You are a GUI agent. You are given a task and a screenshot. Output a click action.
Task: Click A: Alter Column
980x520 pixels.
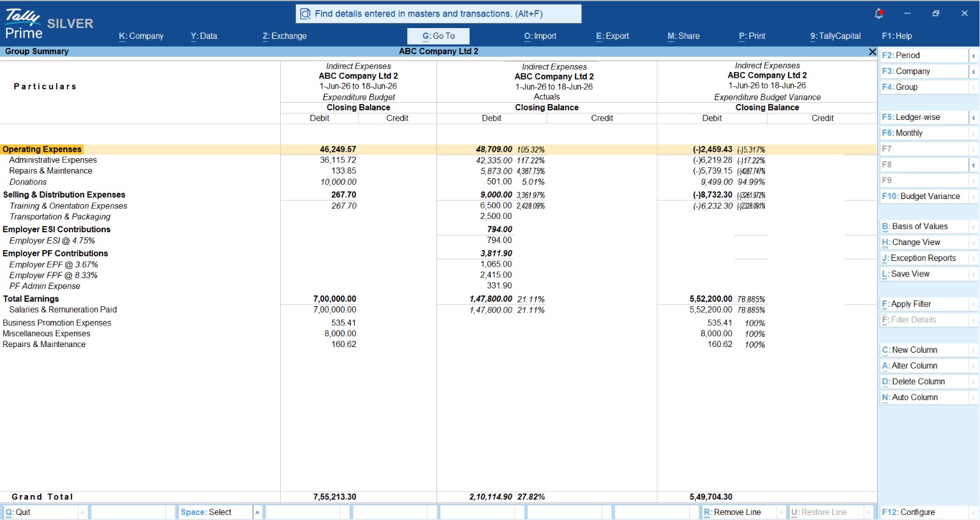924,366
